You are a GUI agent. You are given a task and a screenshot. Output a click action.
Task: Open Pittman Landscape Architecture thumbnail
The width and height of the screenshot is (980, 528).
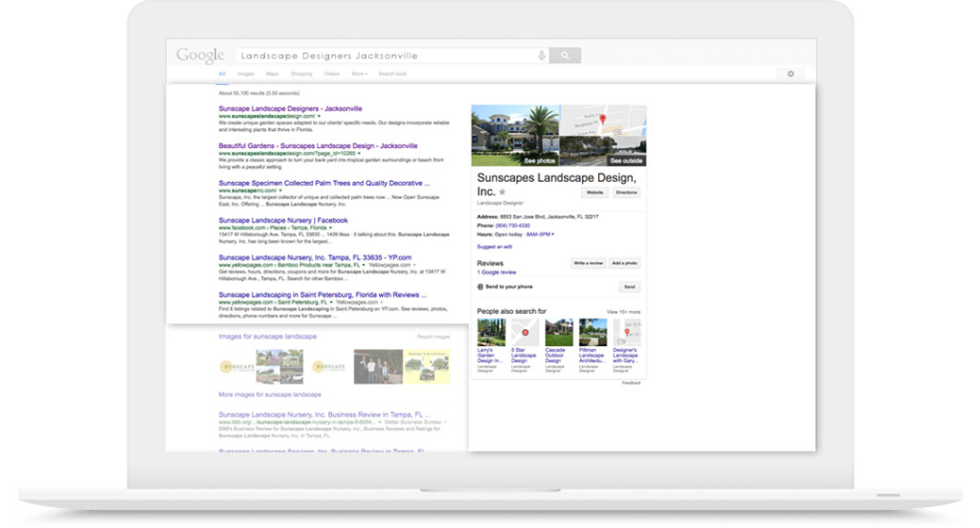coord(592,333)
